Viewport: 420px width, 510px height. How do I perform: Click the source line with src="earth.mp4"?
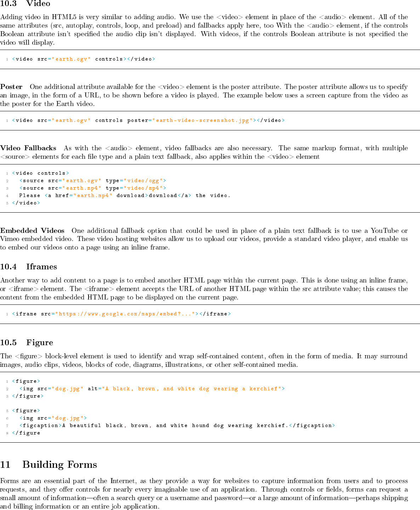click(93, 188)
